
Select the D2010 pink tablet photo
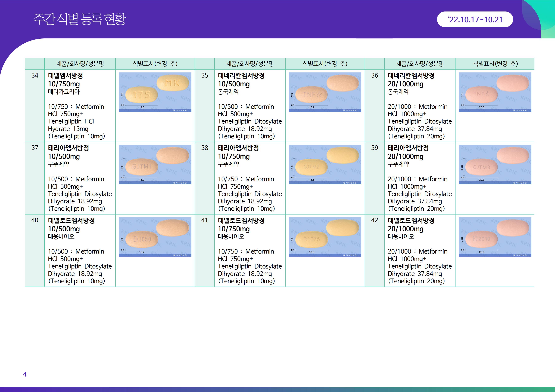pyautogui.click(x=495, y=237)
